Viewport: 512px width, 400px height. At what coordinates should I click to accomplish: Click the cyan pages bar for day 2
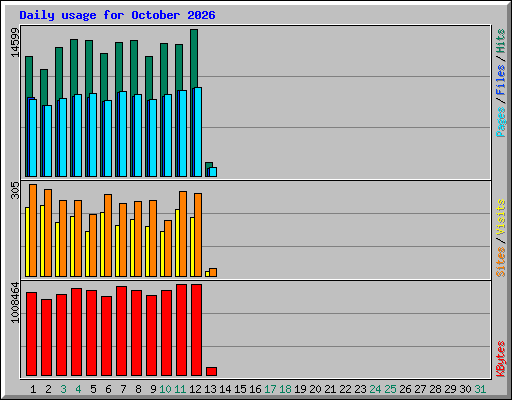(48, 141)
